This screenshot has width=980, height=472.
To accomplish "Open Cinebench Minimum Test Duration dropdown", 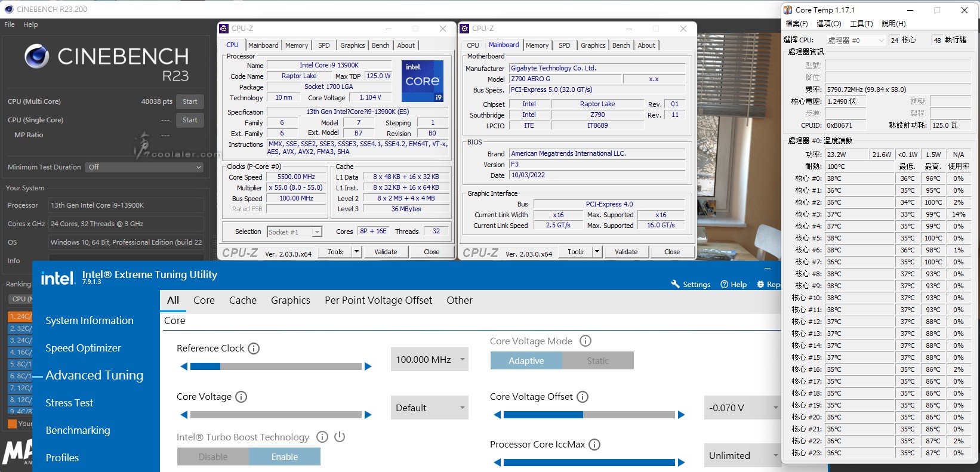I will click(x=144, y=167).
